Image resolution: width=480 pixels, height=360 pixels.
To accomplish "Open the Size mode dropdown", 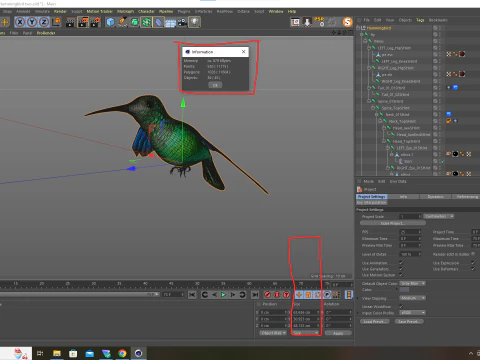I will [305, 333].
